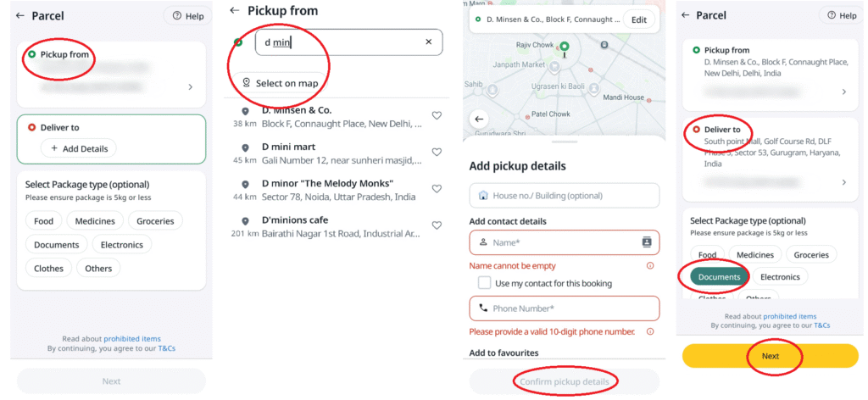The width and height of the screenshot is (868, 400).
Task: Click the yellow Next button
Action: pyautogui.click(x=770, y=356)
